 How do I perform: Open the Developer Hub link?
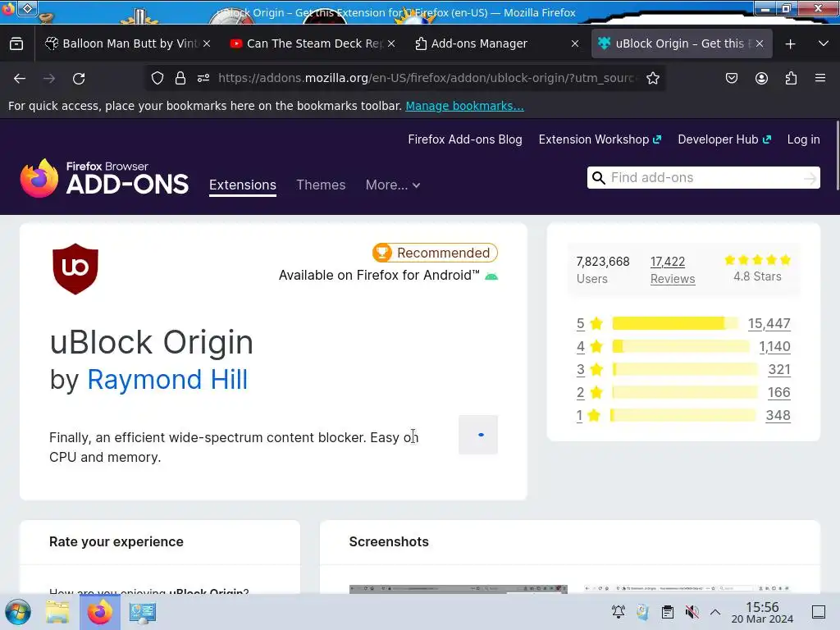(724, 139)
